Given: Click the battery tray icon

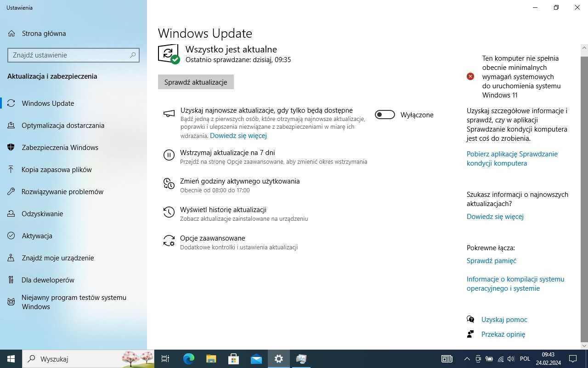Looking at the screenshot, I should [x=489, y=359].
